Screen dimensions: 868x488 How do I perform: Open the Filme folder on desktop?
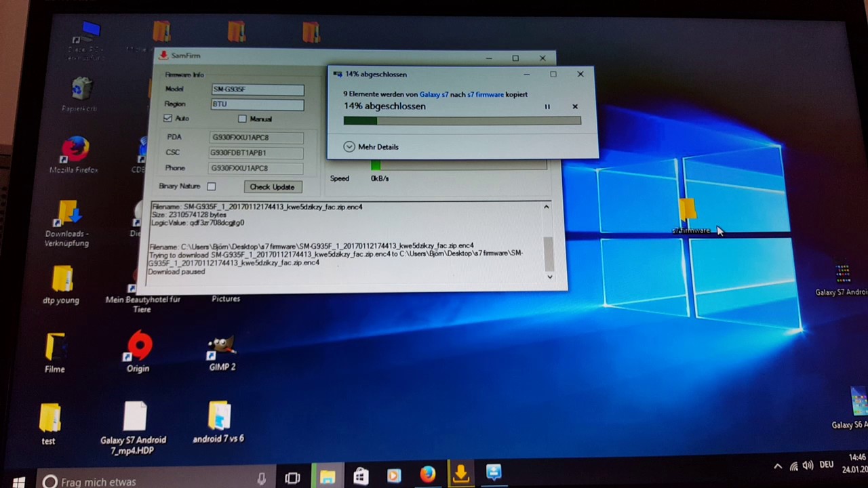pos(55,352)
